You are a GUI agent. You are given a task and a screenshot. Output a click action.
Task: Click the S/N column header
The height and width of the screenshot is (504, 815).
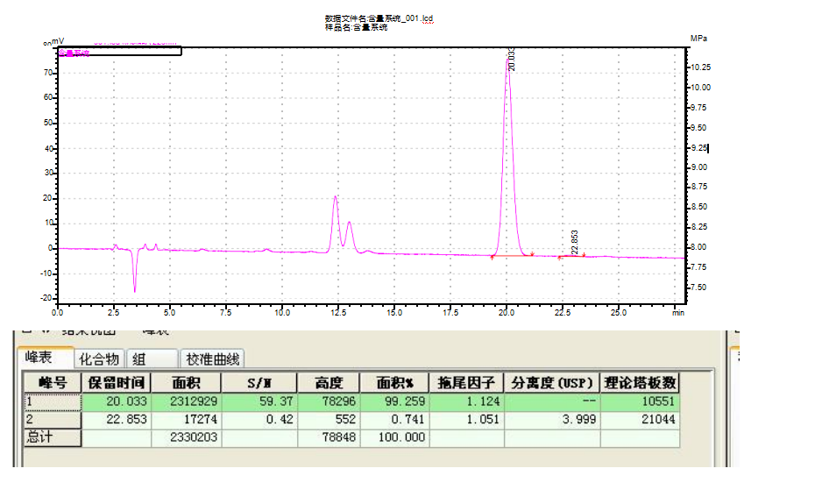coord(259,382)
